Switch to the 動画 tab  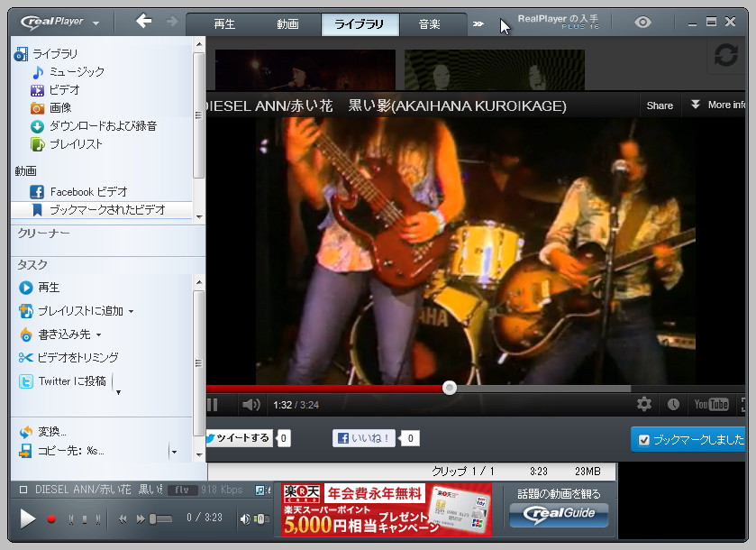(287, 24)
